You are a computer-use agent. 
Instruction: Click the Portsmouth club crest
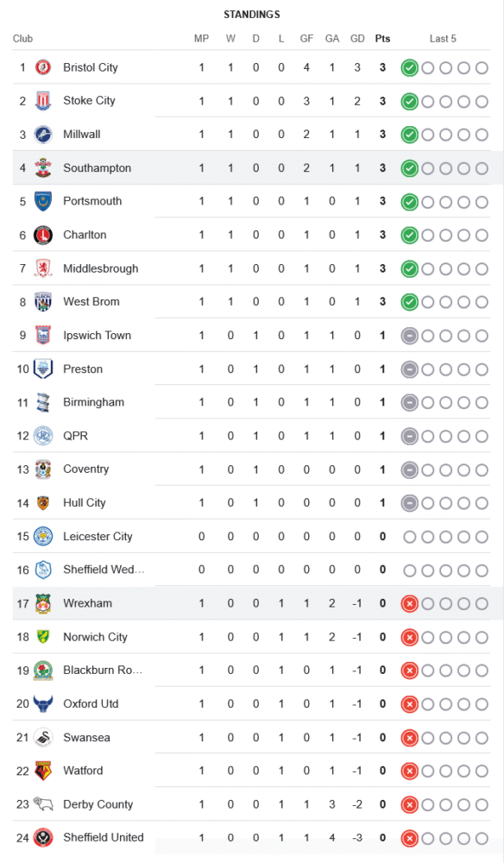click(43, 201)
